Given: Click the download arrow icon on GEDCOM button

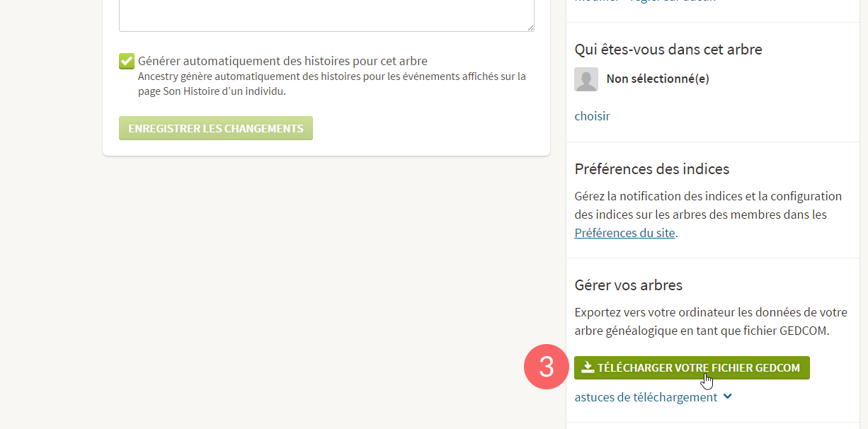Looking at the screenshot, I should [587, 367].
